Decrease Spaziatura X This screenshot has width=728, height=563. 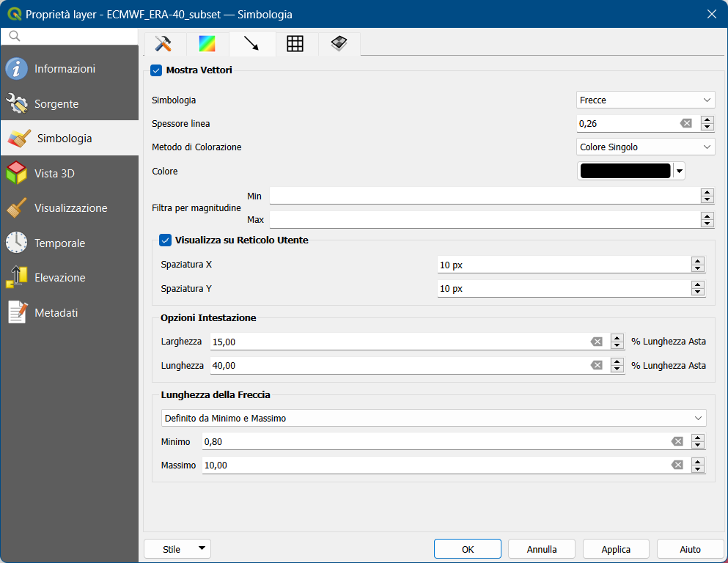pos(698,269)
